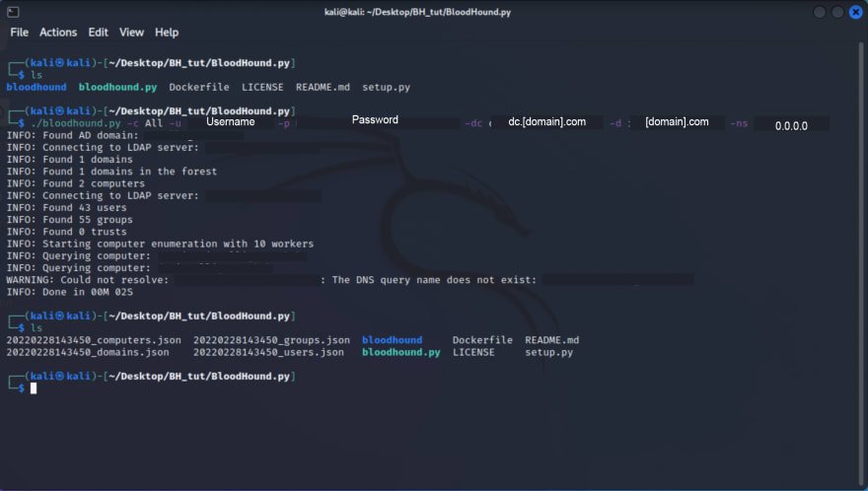Click the '0.0.0.0' nameserver value
868x491 pixels.
(x=791, y=125)
